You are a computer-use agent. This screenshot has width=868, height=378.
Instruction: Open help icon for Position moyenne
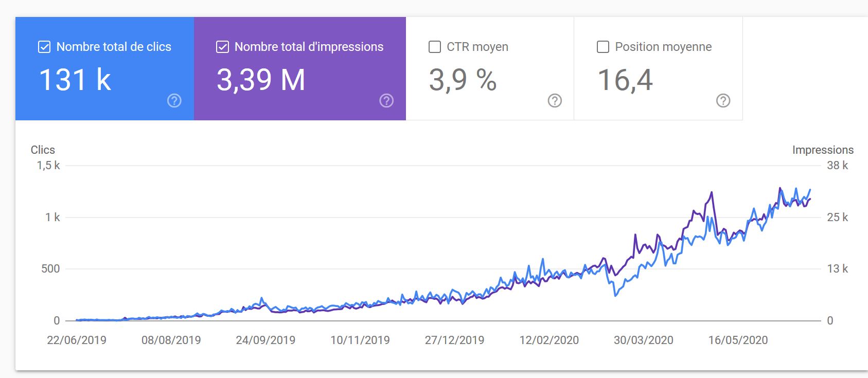[x=723, y=101]
